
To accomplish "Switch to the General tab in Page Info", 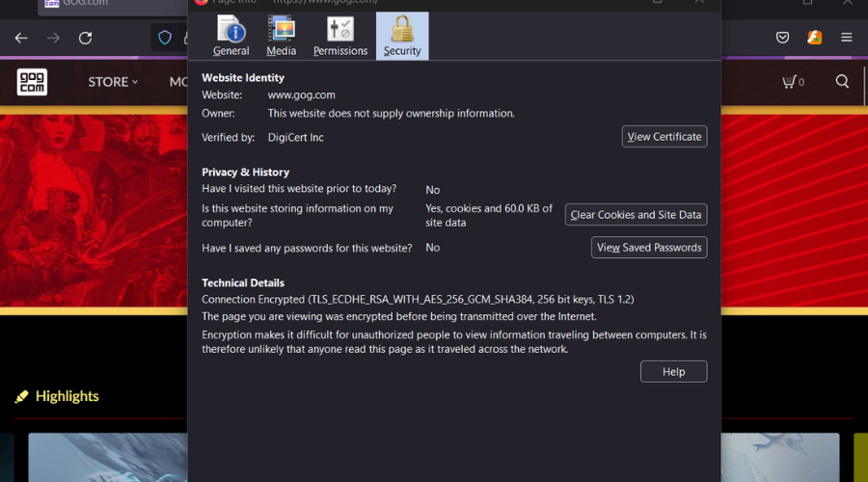I will click(x=231, y=36).
